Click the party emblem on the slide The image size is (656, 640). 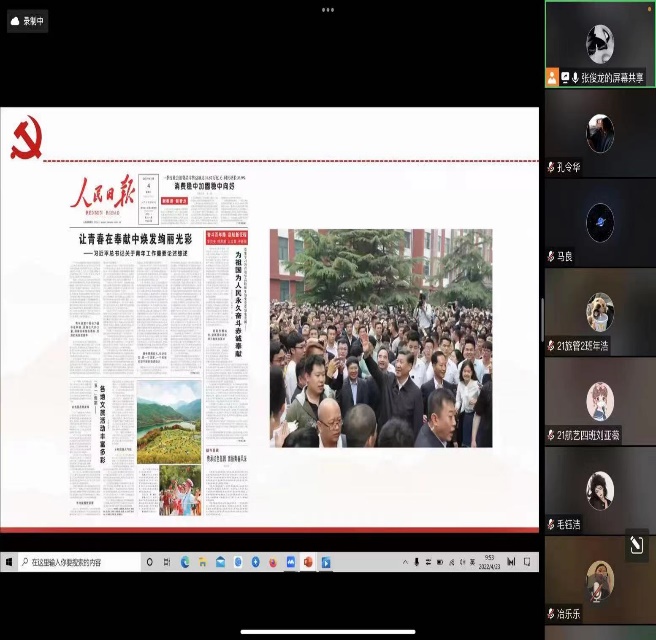point(26,138)
